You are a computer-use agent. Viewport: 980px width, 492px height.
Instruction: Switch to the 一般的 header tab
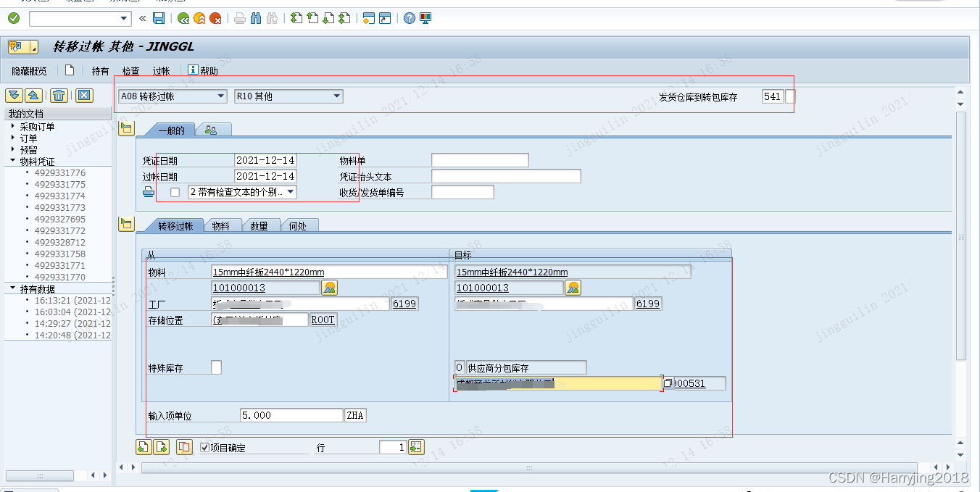(171, 130)
